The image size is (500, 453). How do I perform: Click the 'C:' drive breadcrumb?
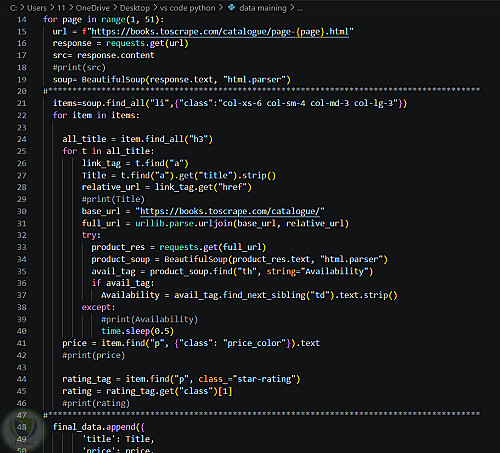13,8
